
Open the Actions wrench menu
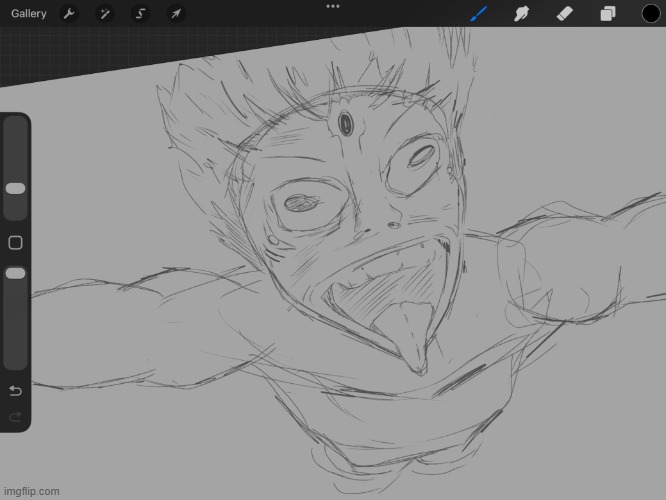coord(68,14)
